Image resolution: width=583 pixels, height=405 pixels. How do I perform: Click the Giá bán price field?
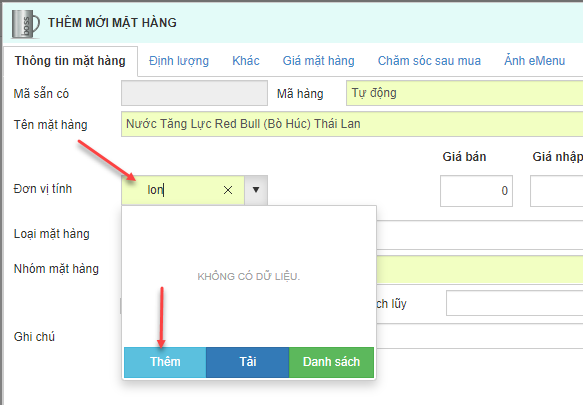pos(476,191)
